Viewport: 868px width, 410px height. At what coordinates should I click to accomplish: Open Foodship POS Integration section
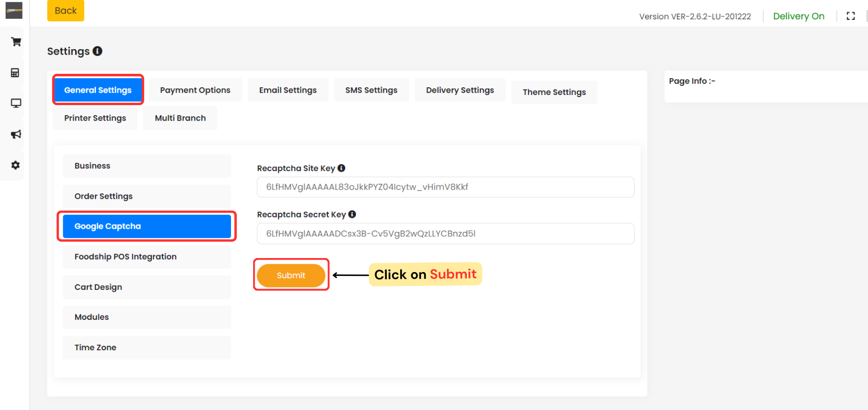point(147,257)
